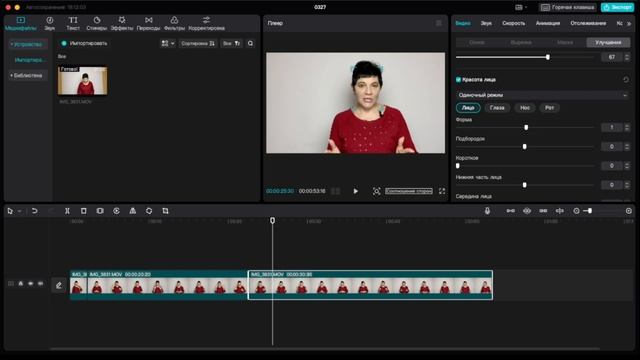
Task: Open the Все media filter dropdown
Action: tap(231, 43)
